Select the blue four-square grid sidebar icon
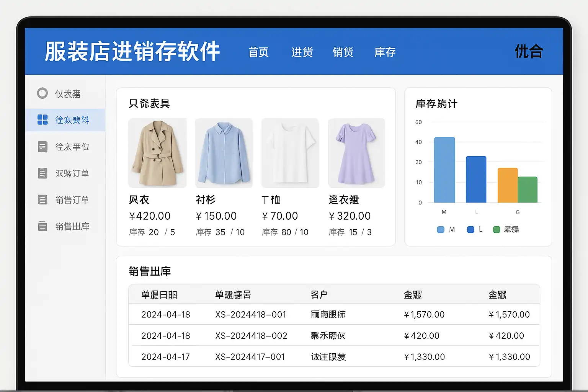This screenshot has width=588, height=392. (x=42, y=120)
